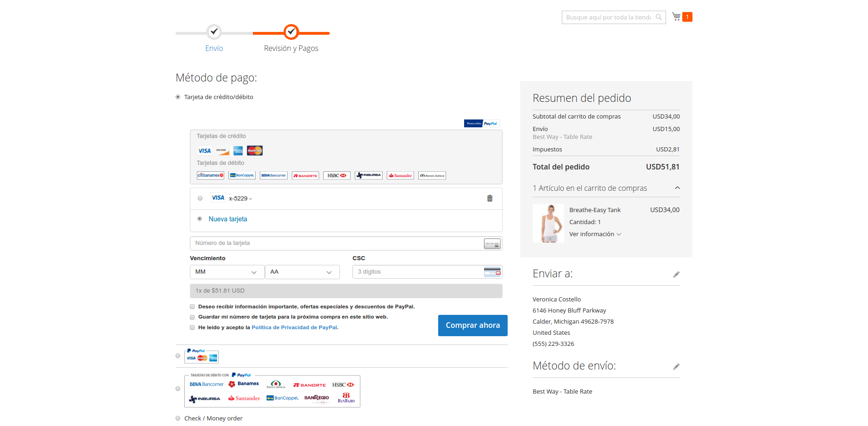
Task: Select Check / Money order payment
Action: tap(178, 418)
